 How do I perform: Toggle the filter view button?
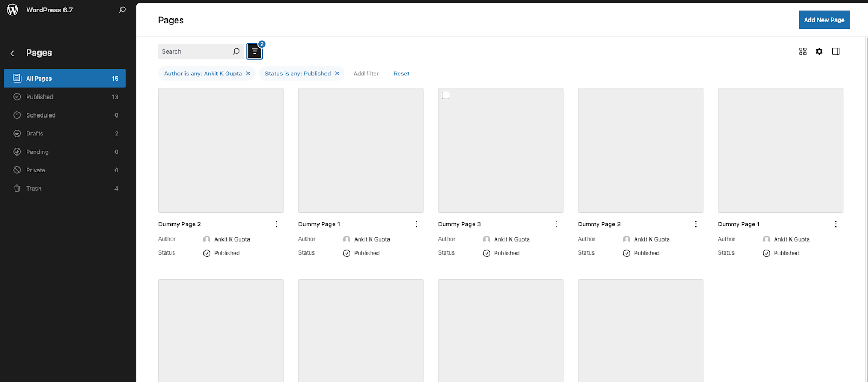pos(254,51)
